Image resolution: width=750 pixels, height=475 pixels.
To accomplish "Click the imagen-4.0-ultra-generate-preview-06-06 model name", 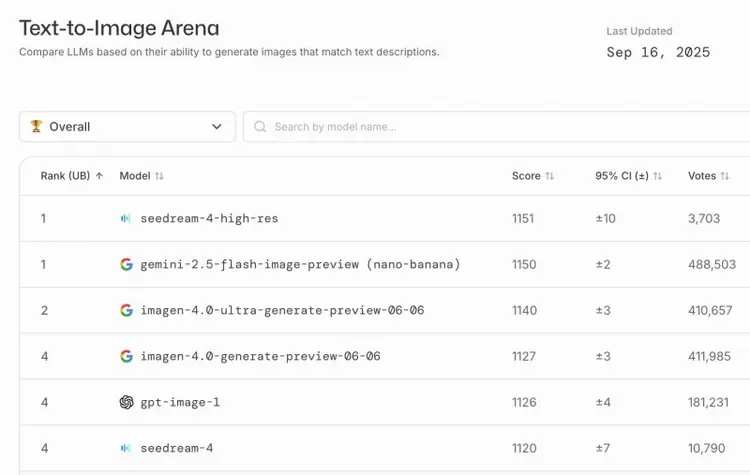I will tap(282, 311).
